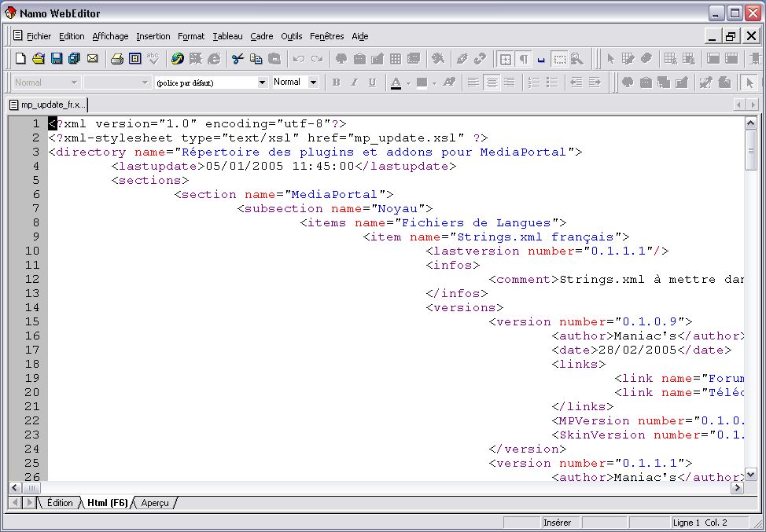Cut selection with the scissors icon
Screen dimensions: 766x532
[238, 59]
